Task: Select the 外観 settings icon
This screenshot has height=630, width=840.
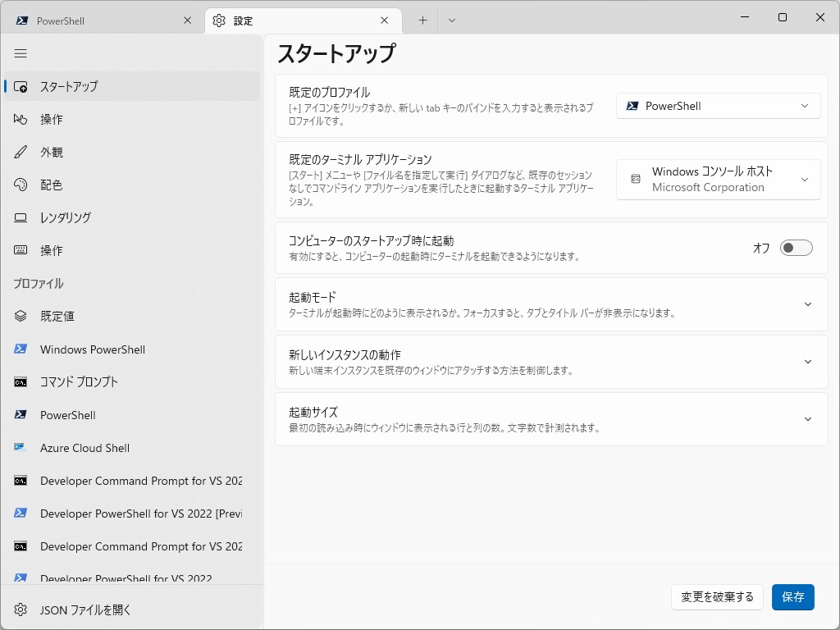Action: (x=24, y=152)
